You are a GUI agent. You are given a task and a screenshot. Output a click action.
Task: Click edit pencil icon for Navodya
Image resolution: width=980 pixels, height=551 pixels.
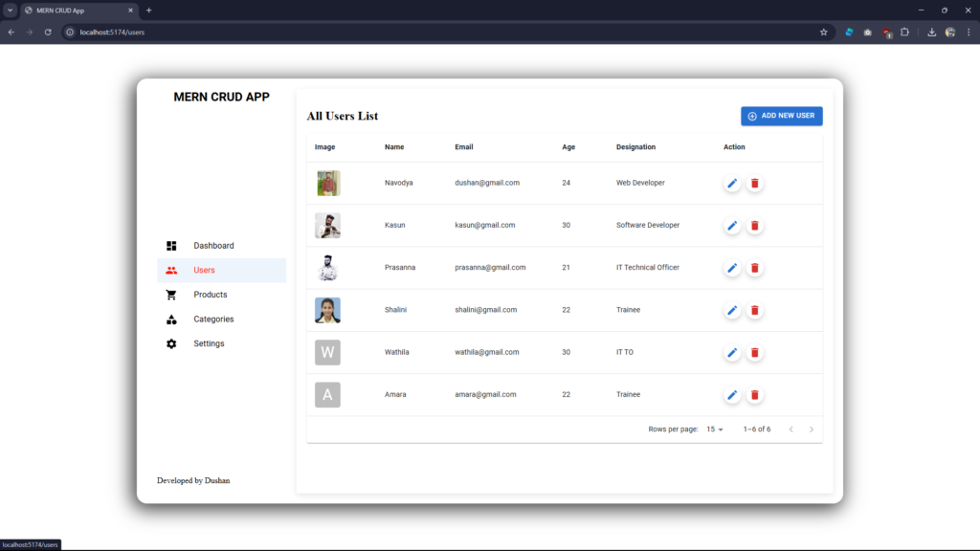click(732, 184)
